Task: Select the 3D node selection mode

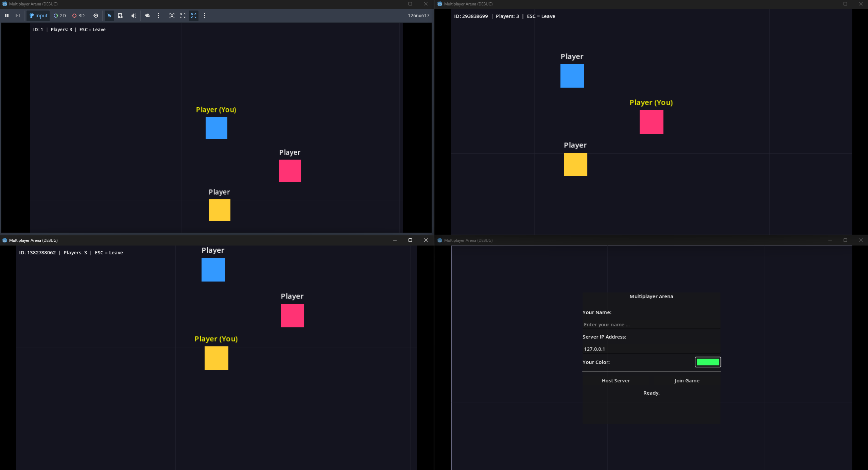Action: [79, 16]
